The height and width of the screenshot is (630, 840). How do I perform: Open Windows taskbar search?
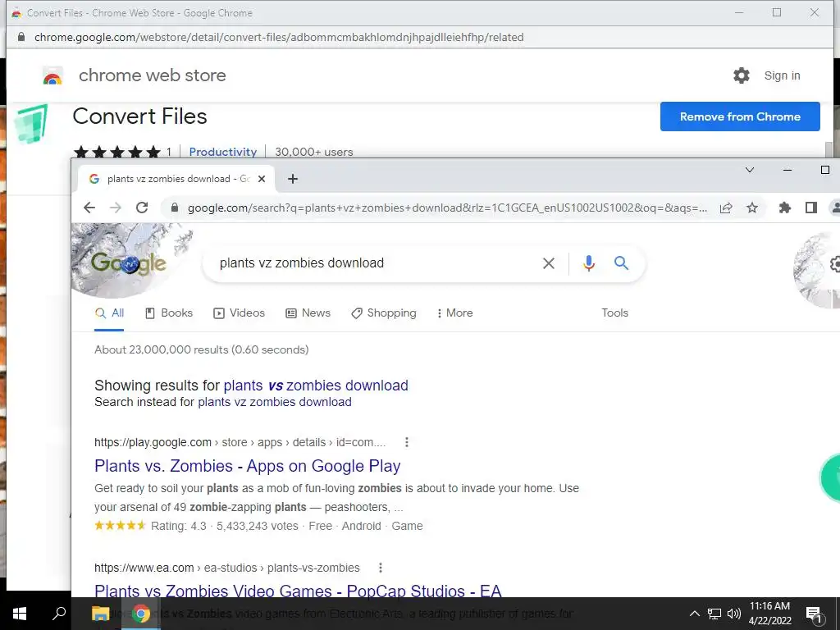click(x=59, y=614)
